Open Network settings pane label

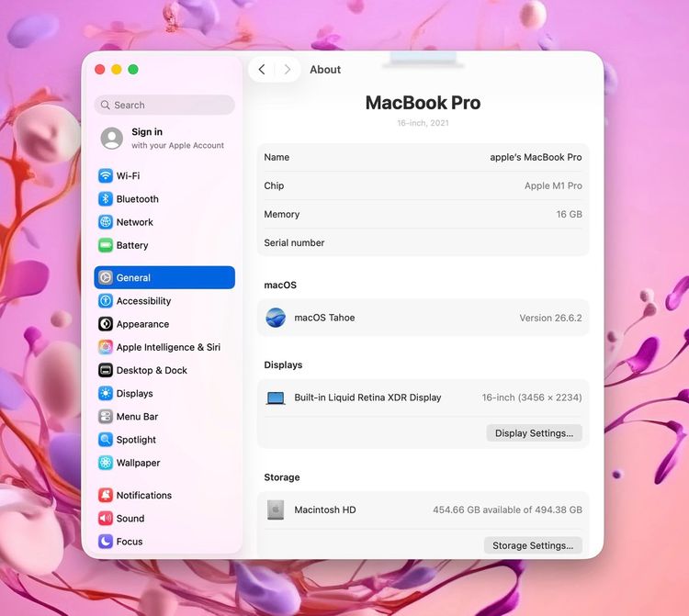click(134, 222)
